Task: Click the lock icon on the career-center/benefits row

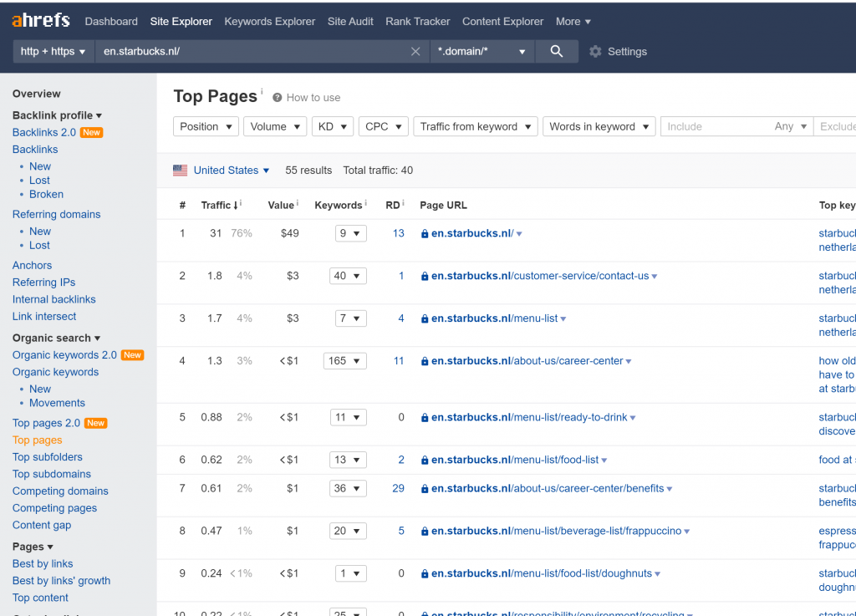Action: tap(424, 489)
